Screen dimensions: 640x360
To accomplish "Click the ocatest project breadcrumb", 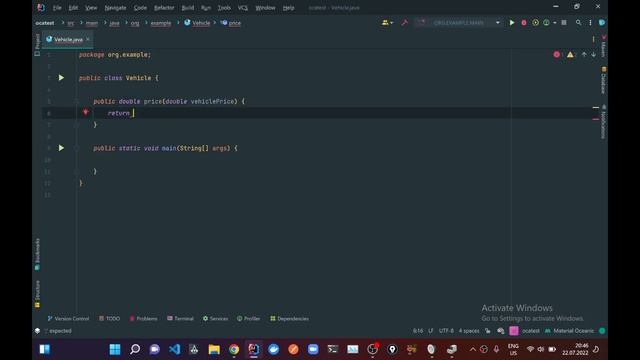I will 45,23.
